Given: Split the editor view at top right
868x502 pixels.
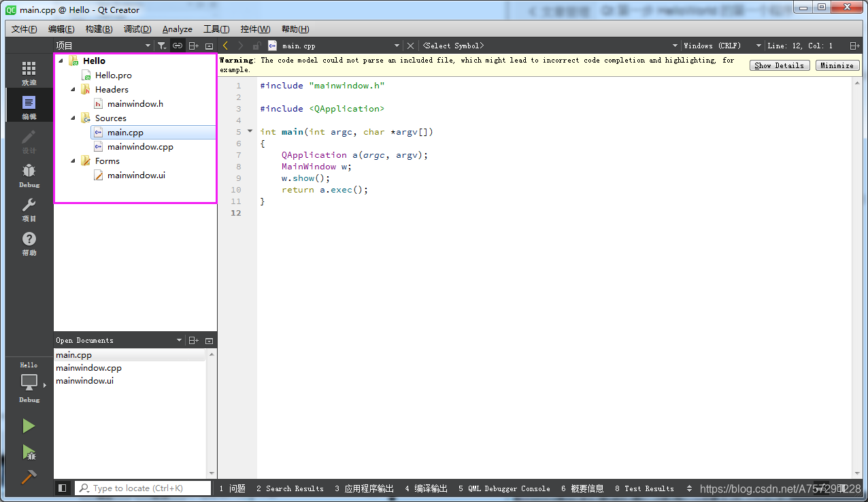Looking at the screenshot, I should tap(854, 46).
